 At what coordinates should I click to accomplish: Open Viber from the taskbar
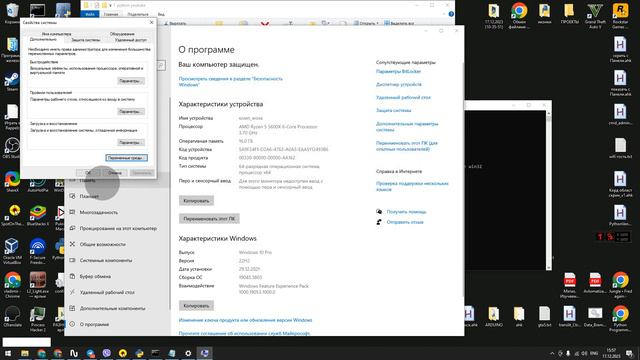107,353
